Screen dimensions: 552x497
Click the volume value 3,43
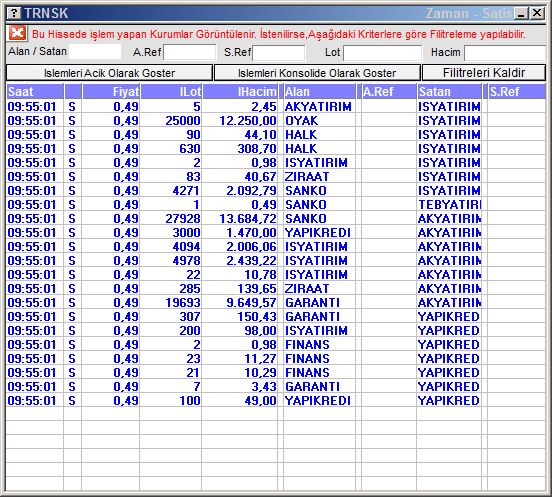coord(264,386)
